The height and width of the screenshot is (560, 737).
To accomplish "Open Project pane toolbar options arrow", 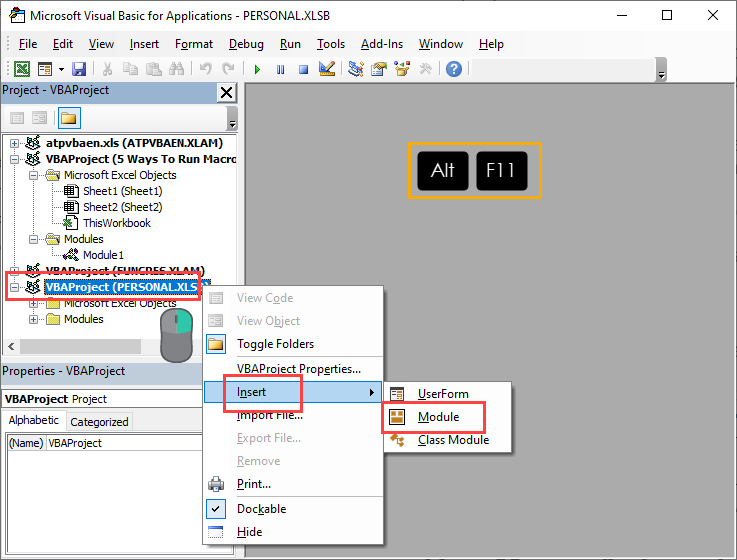I will (232, 118).
